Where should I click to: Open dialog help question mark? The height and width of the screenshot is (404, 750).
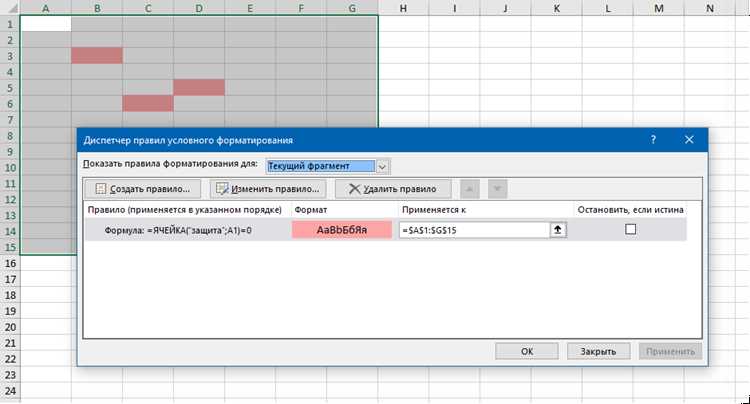(x=653, y=140)
